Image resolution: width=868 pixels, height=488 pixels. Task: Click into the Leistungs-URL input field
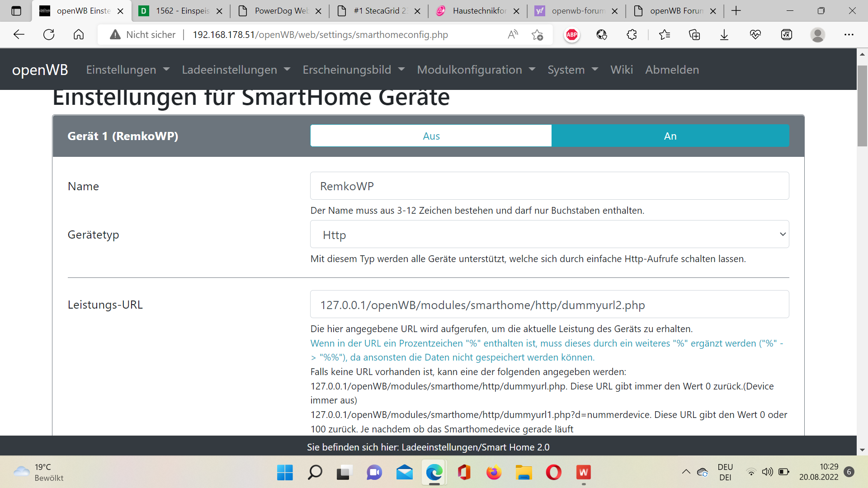[x=549, y=305]
